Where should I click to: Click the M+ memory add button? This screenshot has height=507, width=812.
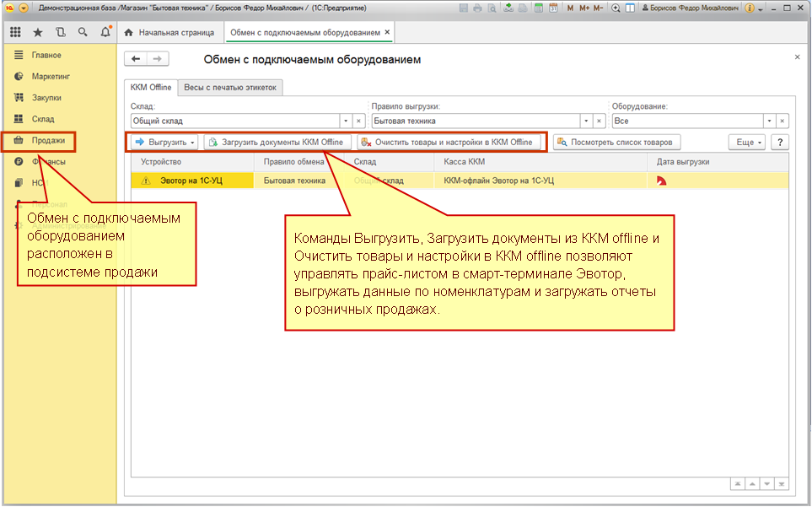pos(584,8)
